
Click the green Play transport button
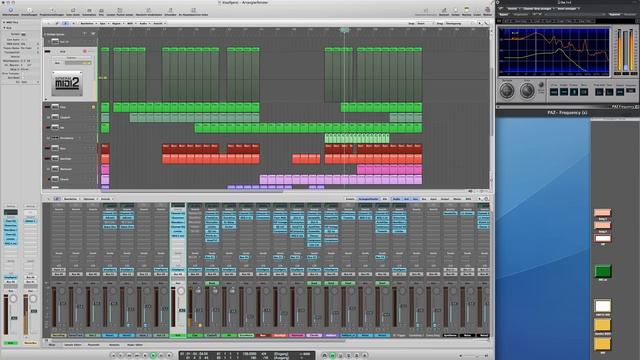[x=153, y=356]
